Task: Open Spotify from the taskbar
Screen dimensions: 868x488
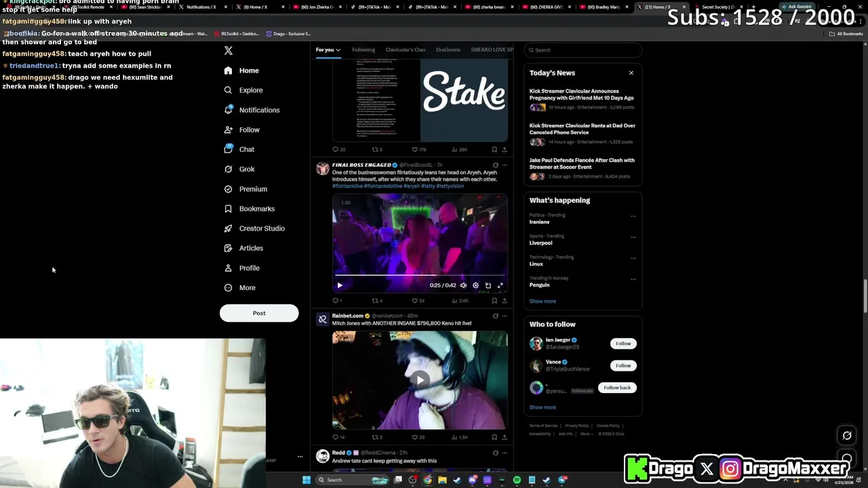Action: (517, 480)
